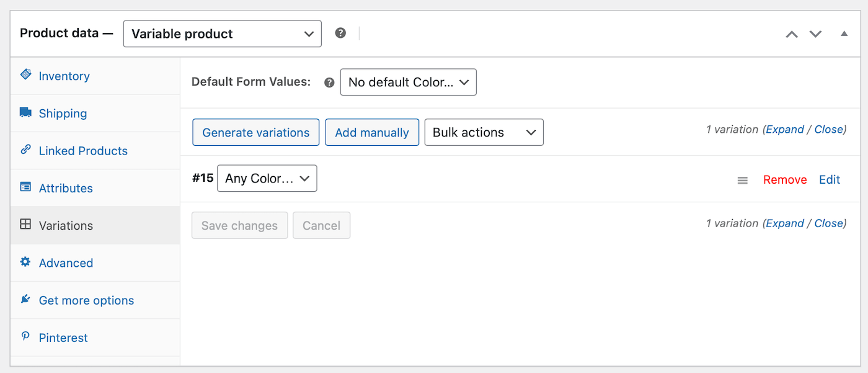Toggle the Product data panel collapse triangle
The height and width of the screenshot is (373, 868).
click(x=844, y=34)
